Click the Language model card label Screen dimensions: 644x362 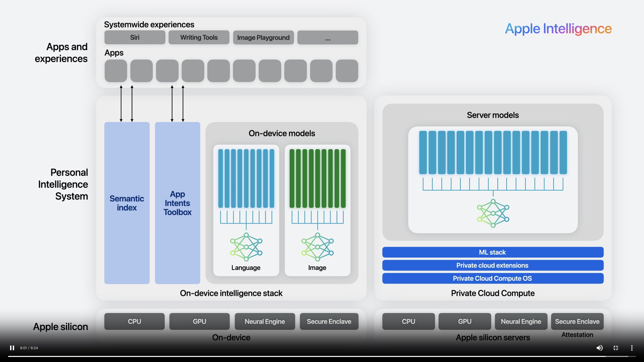[246, 268]
